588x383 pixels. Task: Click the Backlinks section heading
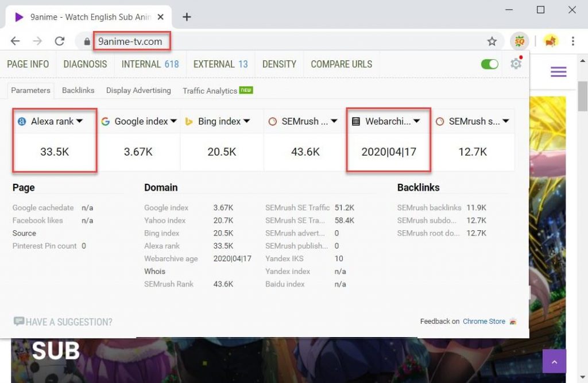tap(419, 187)
